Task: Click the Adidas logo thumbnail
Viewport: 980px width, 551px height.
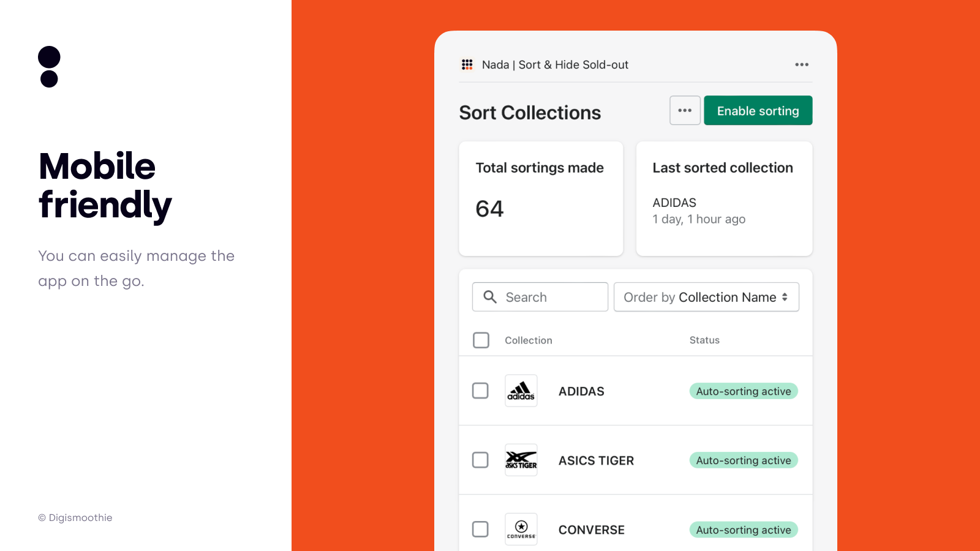Action: pyautogui.click(x=521, y=391)
